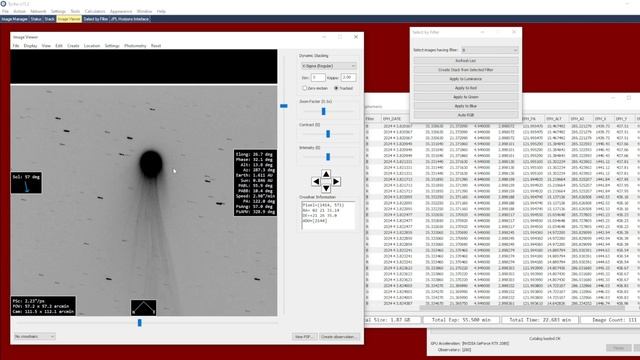
Task: Open the Create menu in Image Viewer
Action: pos(73,46)
